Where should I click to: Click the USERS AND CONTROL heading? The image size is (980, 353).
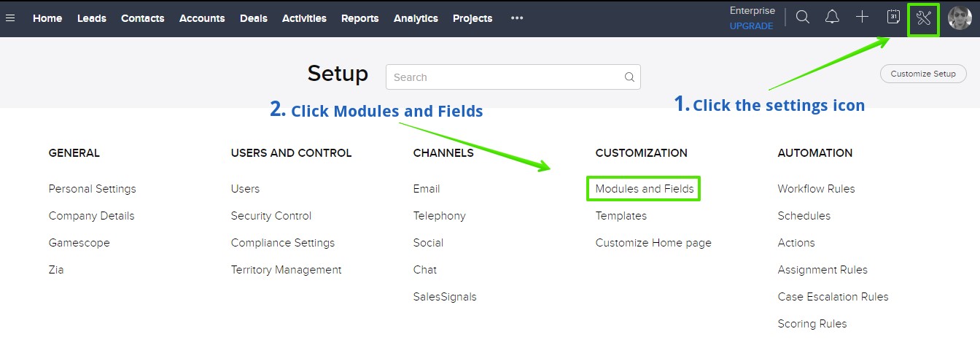point(292,153)
